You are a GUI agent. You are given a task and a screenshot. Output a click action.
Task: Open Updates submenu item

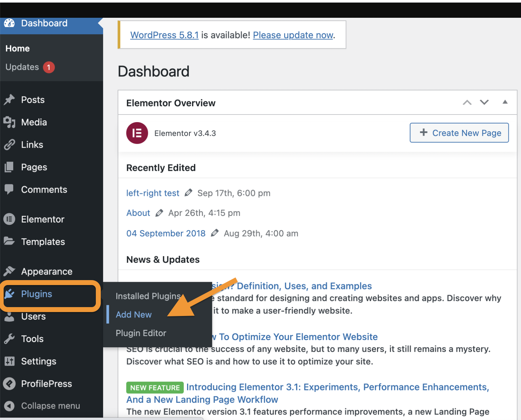(22, 67)
